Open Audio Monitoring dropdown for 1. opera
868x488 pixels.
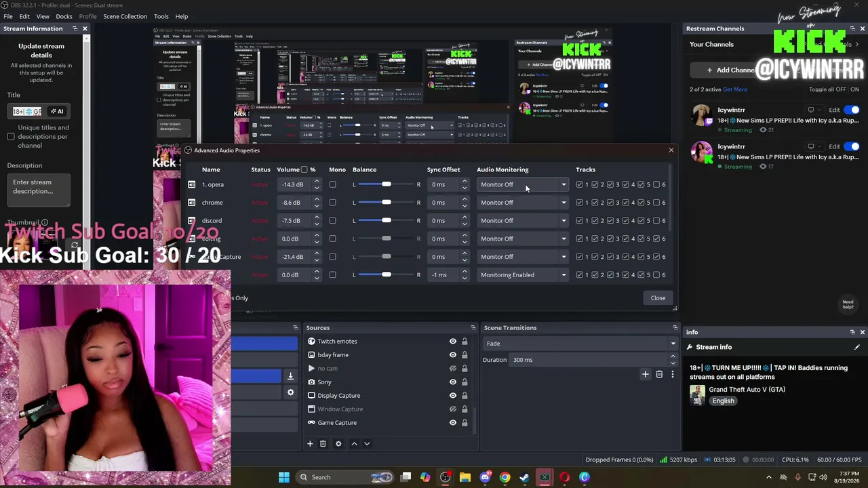point(523,184)
